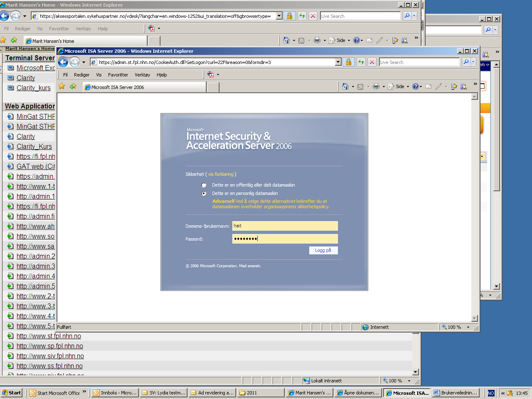Image resolution: width=532 pixels, height=399 pixels.
Task: Click ISA page scroll down arrow
Action: pos(475,318)
